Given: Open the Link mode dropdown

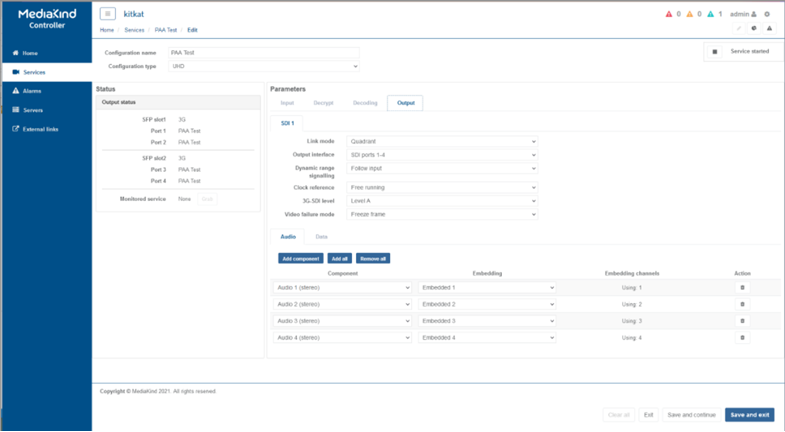Looking at the screenshot, I should [442, 142].
